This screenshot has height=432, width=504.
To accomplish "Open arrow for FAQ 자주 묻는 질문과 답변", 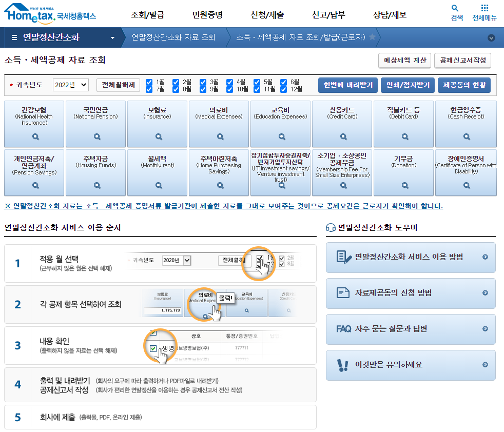I will click(486, 329).
